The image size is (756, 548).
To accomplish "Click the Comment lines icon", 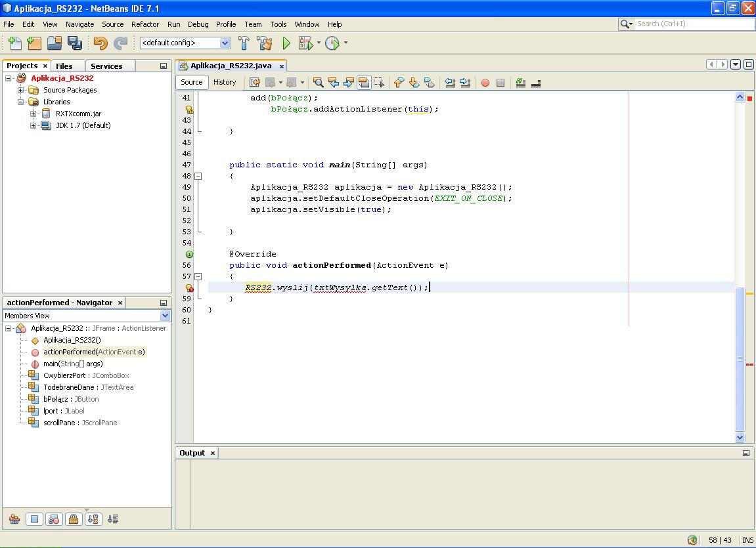I will [x=521, y=82].
